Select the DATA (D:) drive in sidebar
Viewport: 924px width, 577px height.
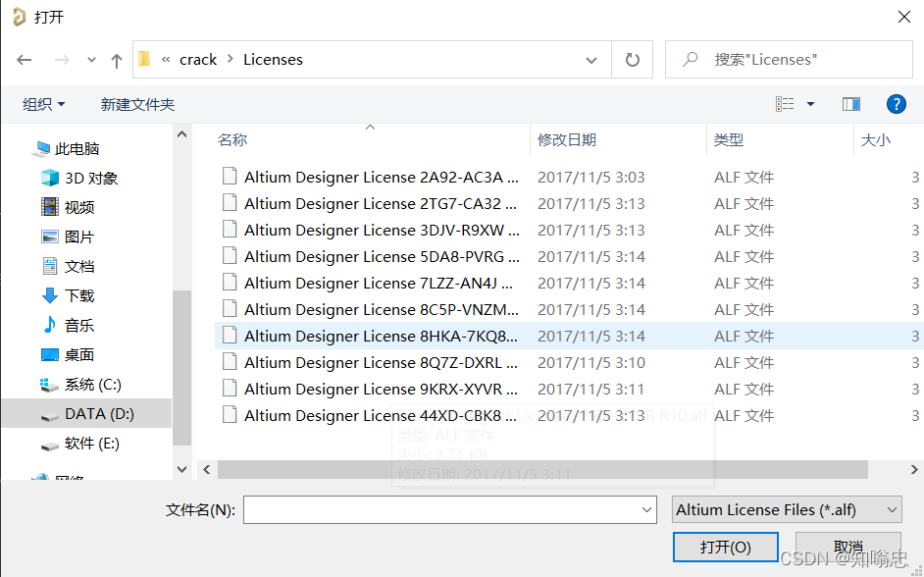98,413
